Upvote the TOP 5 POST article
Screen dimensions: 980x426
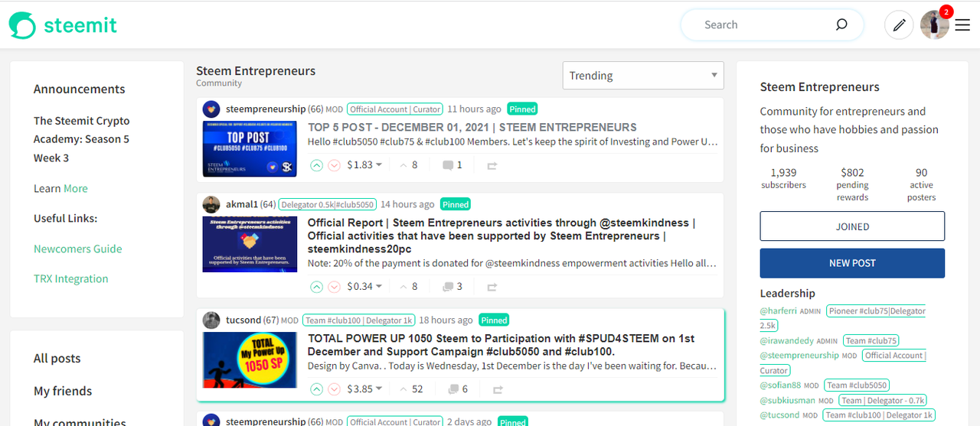[x=316, y=165]
